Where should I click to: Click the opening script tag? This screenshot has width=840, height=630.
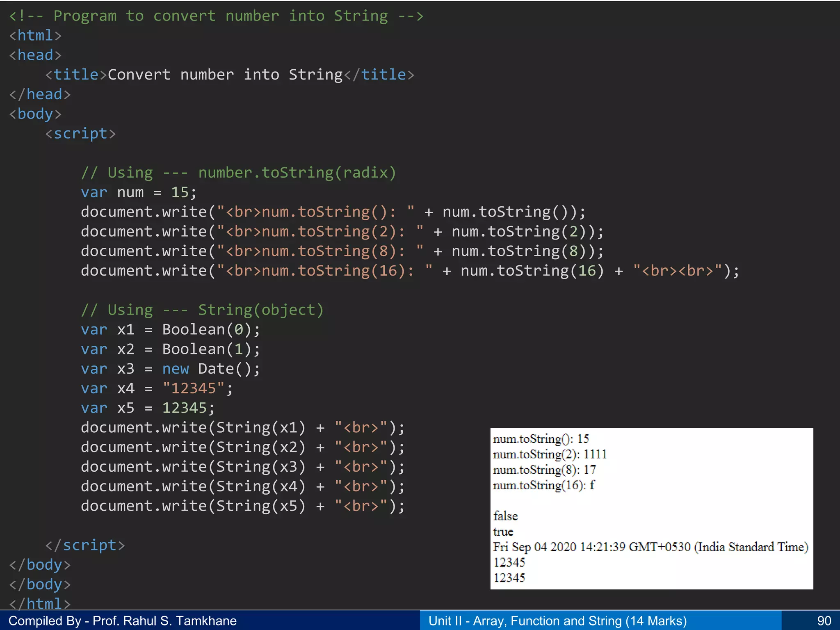click(80, 134)
